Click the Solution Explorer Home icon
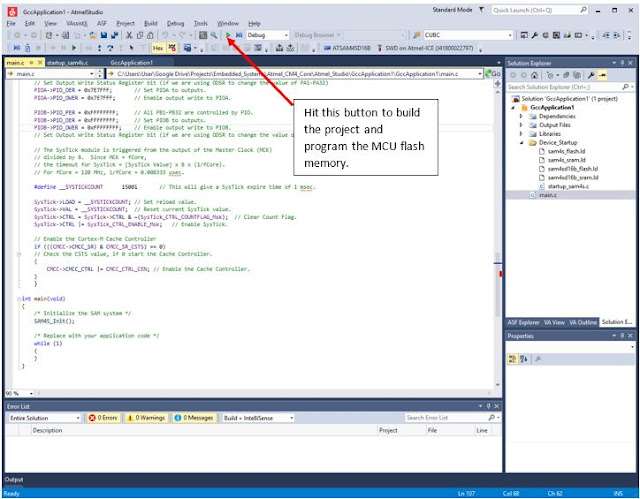The width and height of the screenshot is (640, 499). (534, 75)
